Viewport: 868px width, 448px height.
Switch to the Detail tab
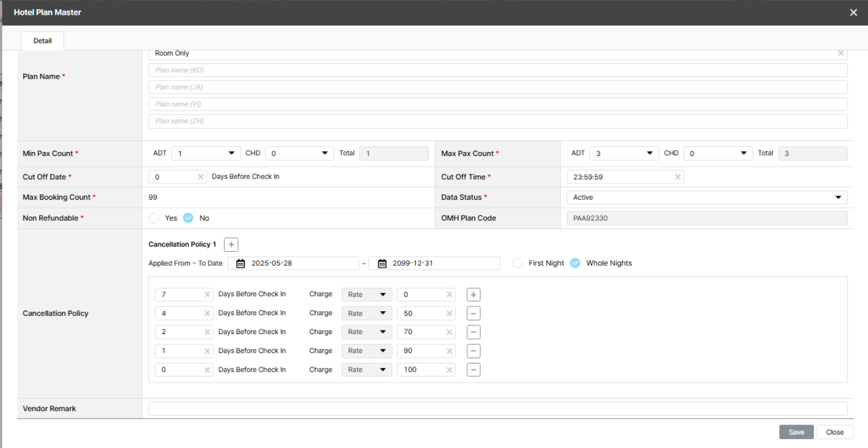click(42, 41)
